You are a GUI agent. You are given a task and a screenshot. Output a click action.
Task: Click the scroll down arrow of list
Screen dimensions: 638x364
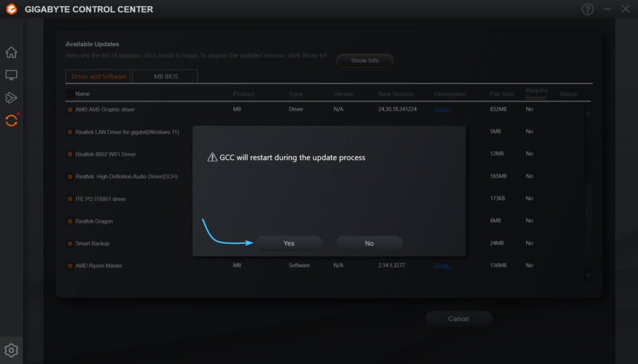(x=588, y=276)
